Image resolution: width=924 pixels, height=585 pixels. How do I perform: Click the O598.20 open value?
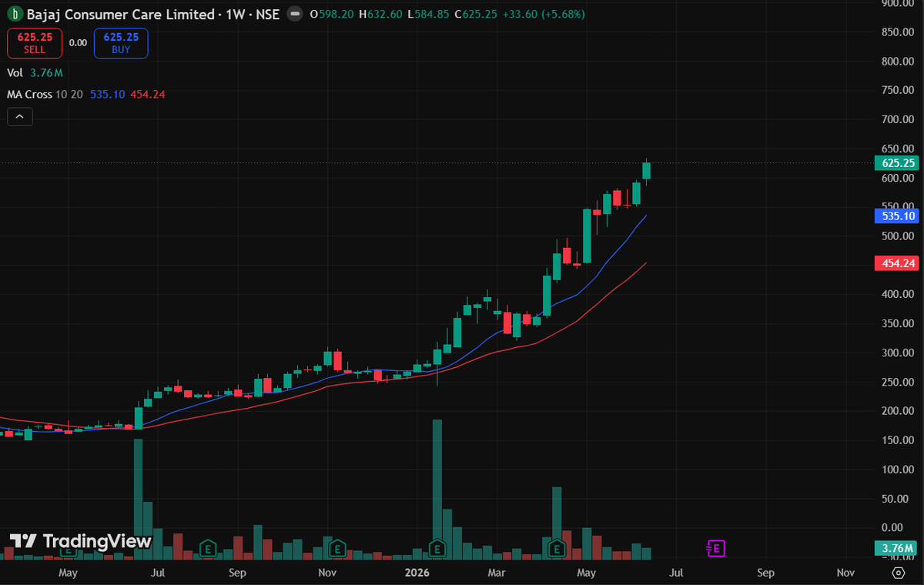tap(332, 15)
